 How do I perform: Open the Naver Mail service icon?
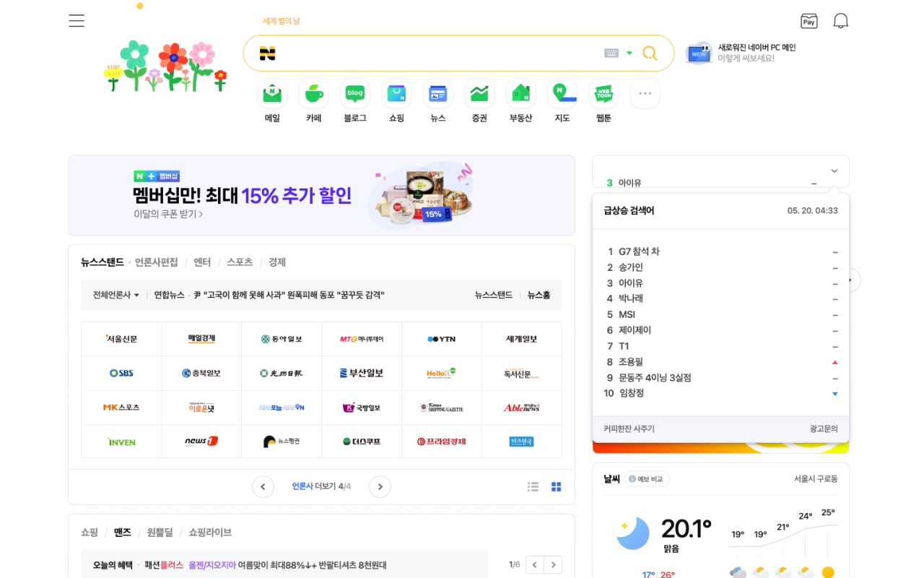point(271,94)
